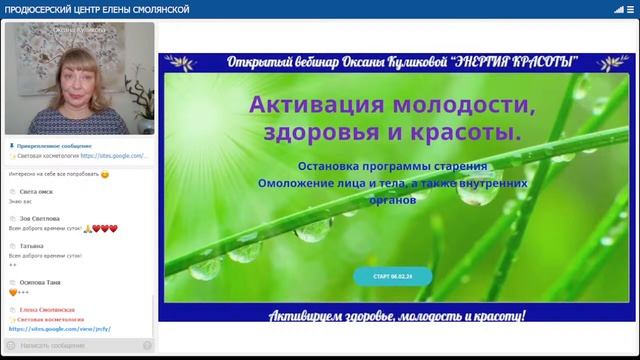Click the name Осипова Таня in chat
The width and height of the screenshot is (640, 360).
tap(40, 282)
